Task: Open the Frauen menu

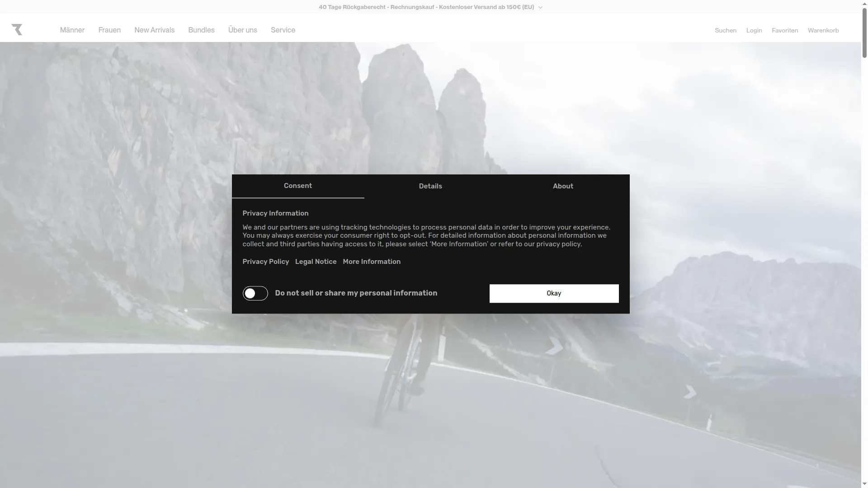Action: (109, 30)
